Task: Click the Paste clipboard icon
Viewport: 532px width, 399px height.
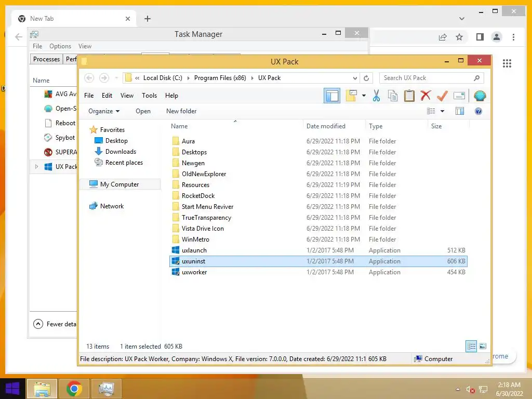Action: pos(409,96)
